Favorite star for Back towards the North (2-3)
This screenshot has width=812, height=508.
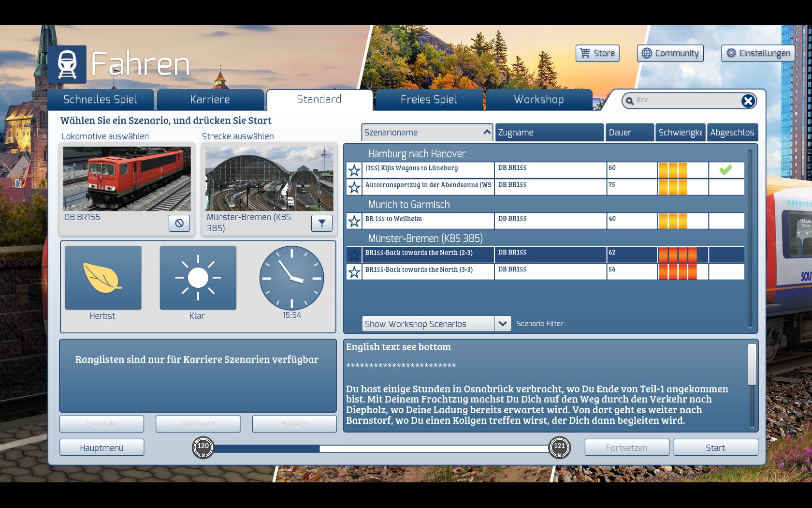click(354, 255)
